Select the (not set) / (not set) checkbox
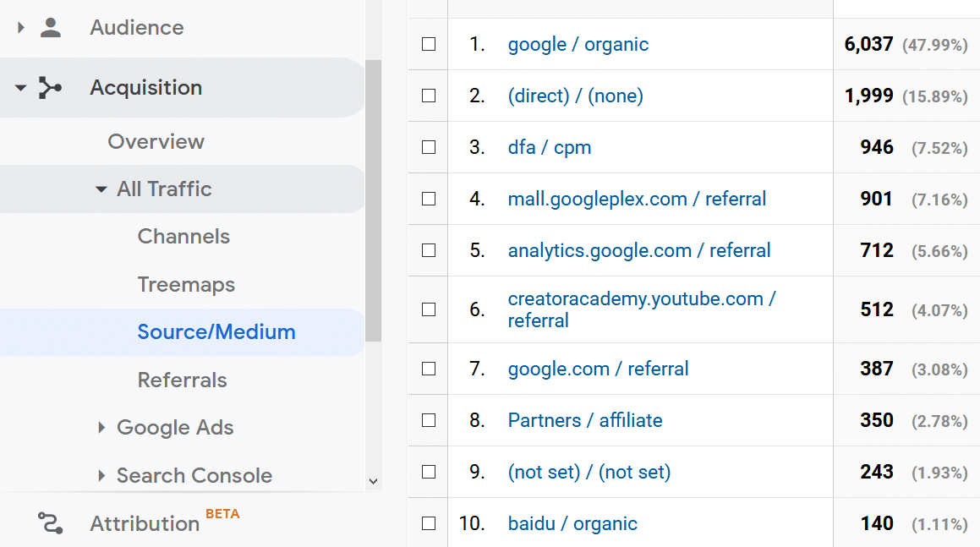The image size is (980, 547). coord(428,472)
